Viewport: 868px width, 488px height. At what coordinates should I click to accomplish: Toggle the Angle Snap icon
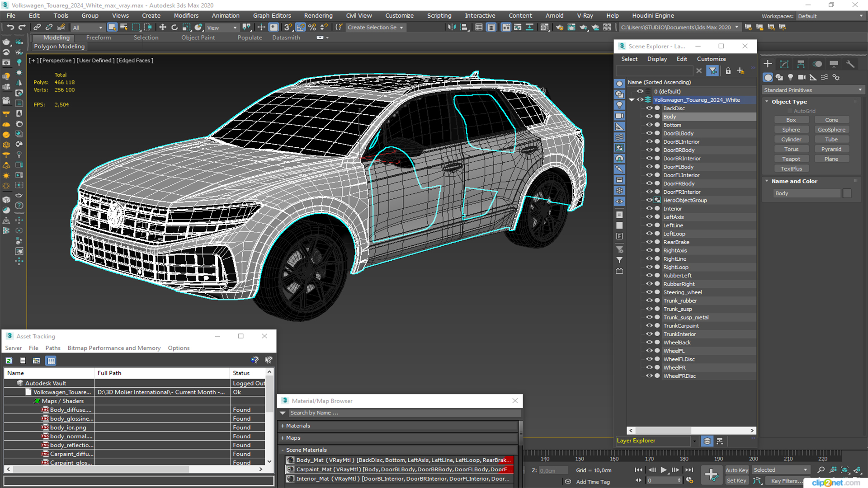coord(301,28)
